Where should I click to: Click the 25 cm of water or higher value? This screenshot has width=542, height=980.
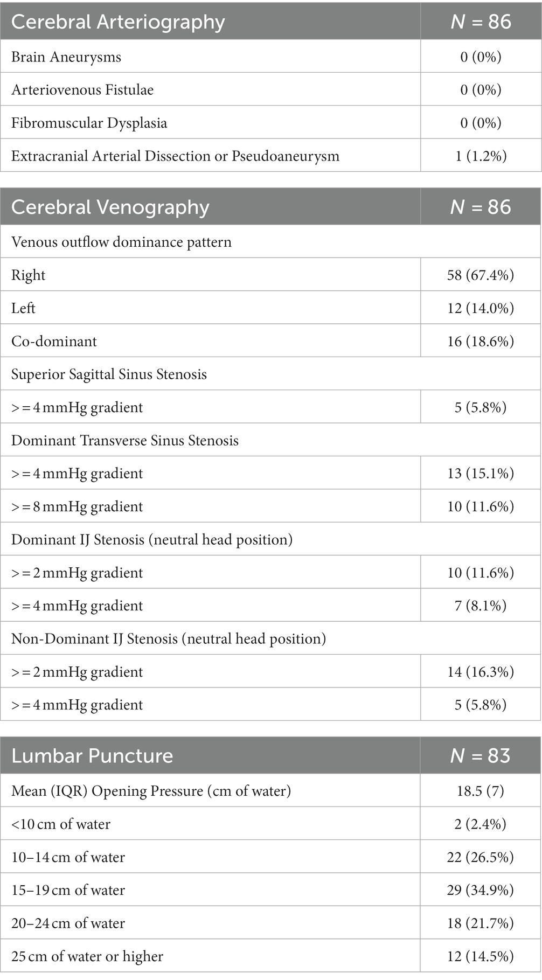point(481,956)
